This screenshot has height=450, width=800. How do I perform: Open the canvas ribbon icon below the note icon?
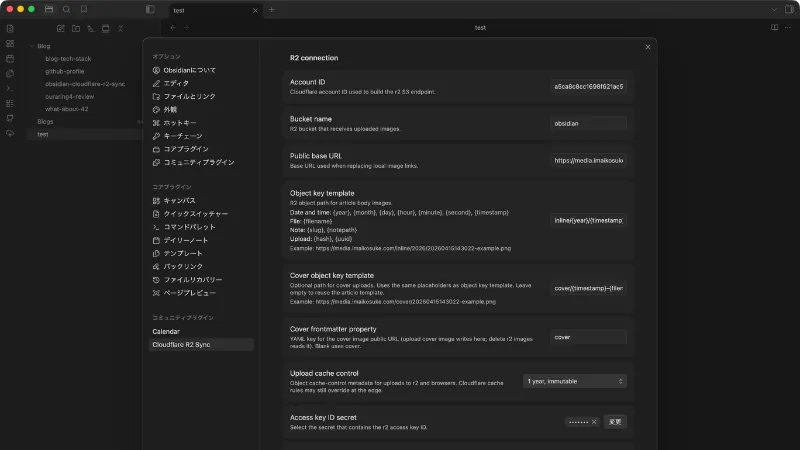point(10,44)
